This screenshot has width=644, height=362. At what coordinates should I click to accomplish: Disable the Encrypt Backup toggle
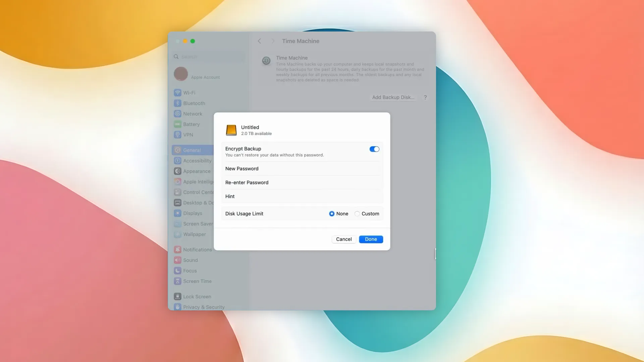[374, 149]
